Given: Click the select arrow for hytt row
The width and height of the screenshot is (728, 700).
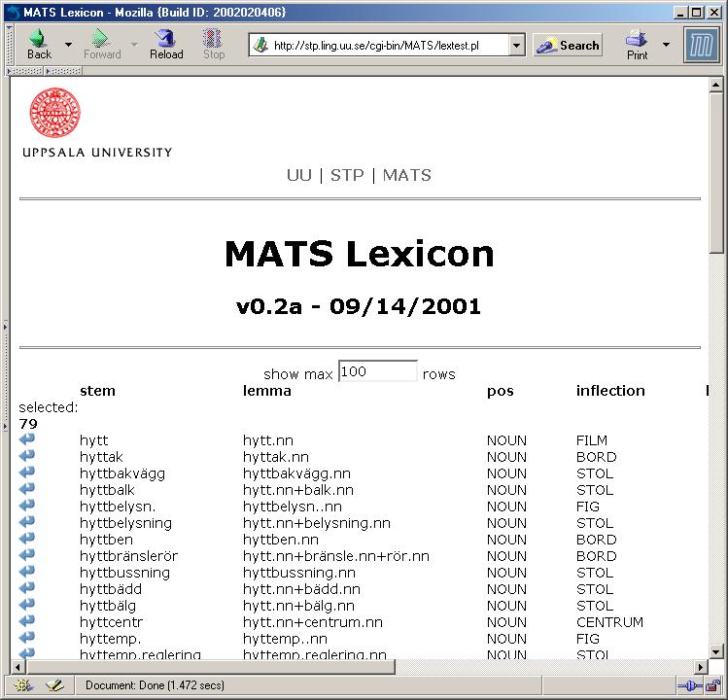Looking at the screenshot, I should (27, 438).
